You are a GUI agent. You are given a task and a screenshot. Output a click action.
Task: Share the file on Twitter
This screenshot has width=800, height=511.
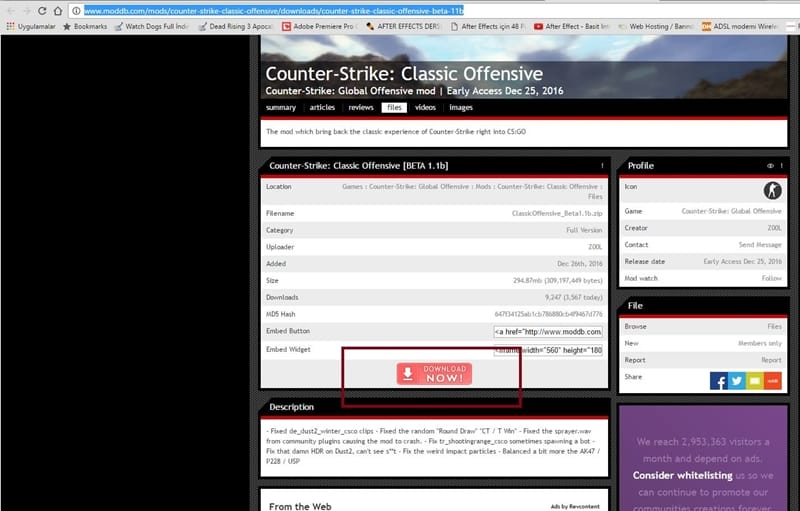click(737, 380)
